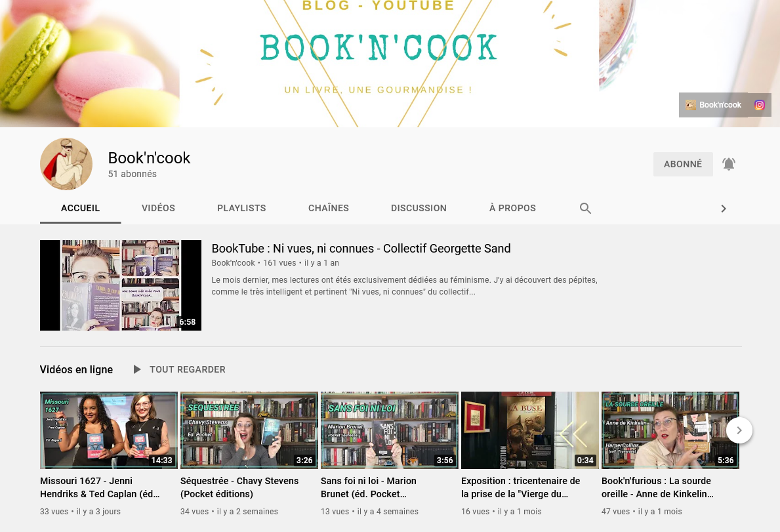Screen dimensions: 780x532
Task: Click the play icon beside Tout regarder
Action: click(x=136, y=369)
